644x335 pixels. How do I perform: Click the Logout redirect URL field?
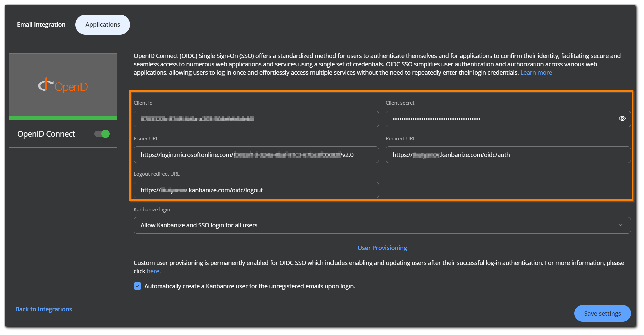256,190
